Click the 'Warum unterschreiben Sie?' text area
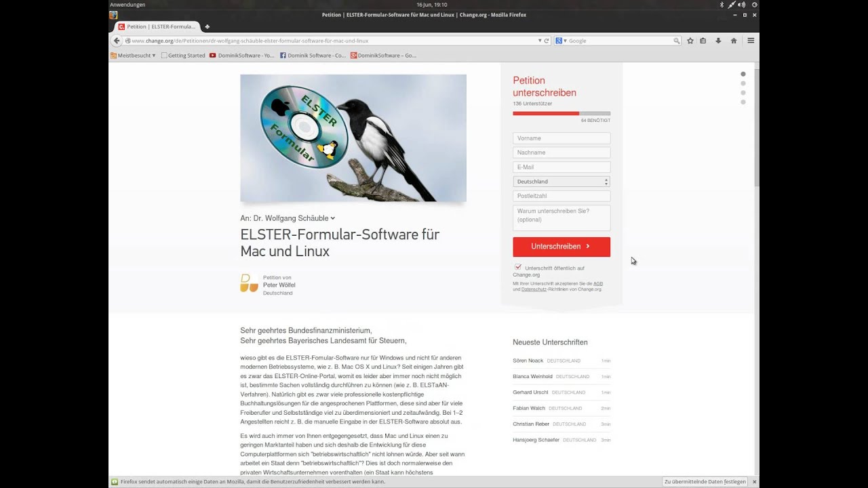Screen dimensions: 868x488 pyautogui.click(x=561, y=218)
